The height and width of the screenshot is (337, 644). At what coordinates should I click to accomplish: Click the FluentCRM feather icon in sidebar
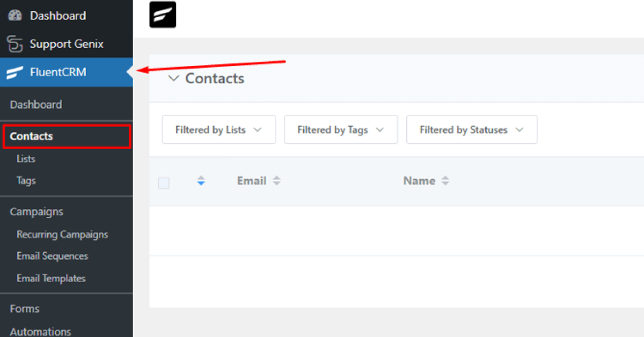(14, 72)
